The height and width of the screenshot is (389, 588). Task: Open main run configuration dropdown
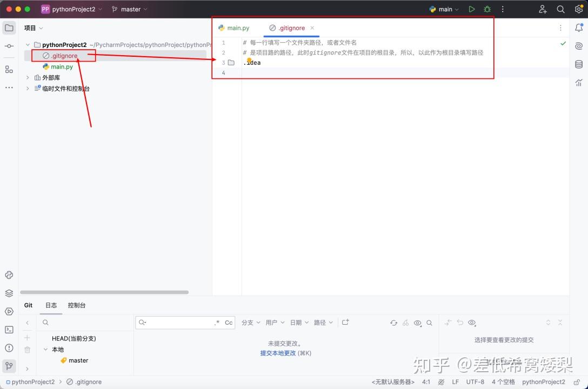tap(444, 9)
